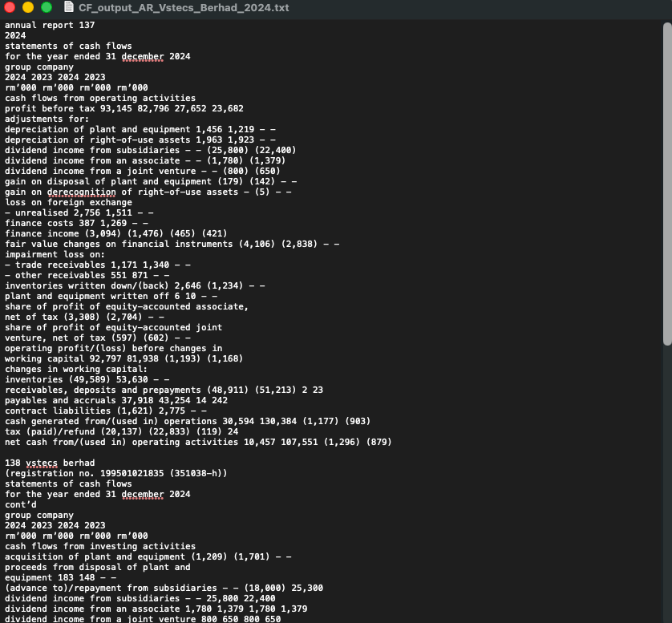This screenshot has height=623, width=672.
Task: Click the line 'annual report 137'
Action: click(50, 26)
